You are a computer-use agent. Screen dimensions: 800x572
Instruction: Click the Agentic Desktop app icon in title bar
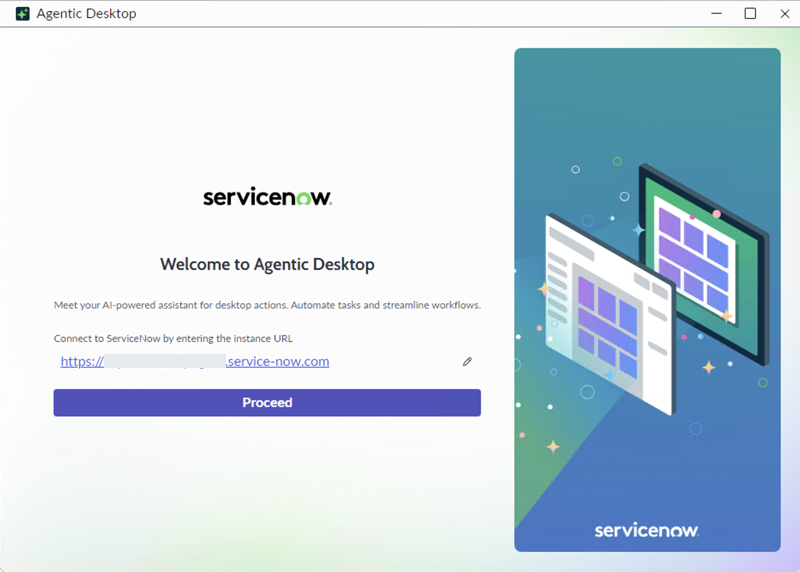[x=22, y=14]
